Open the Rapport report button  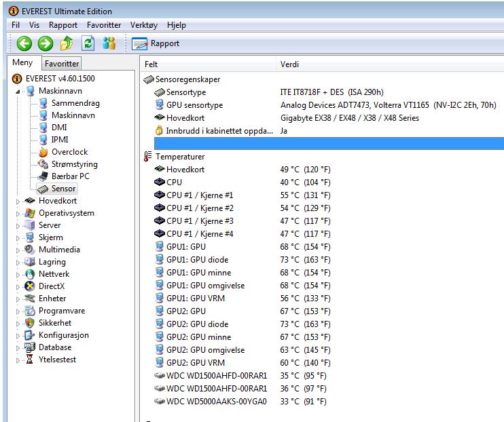pyautogui.click(x=156, y=43)
